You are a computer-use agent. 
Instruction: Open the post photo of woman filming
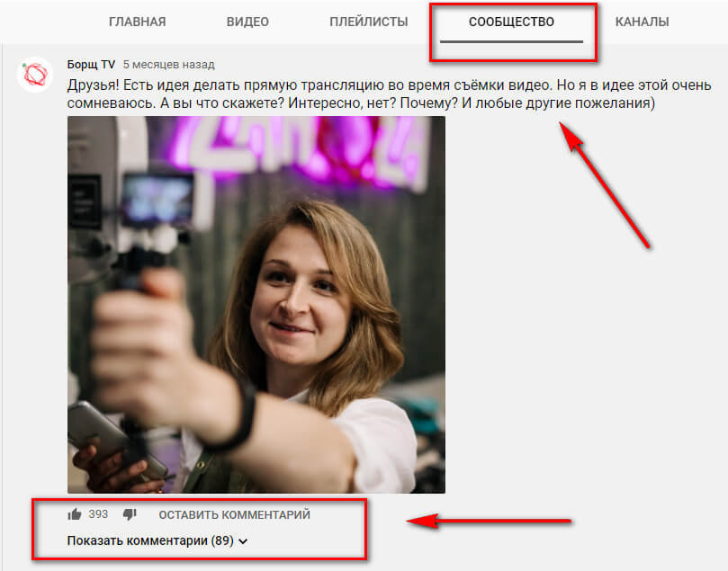tap(256, 306)
